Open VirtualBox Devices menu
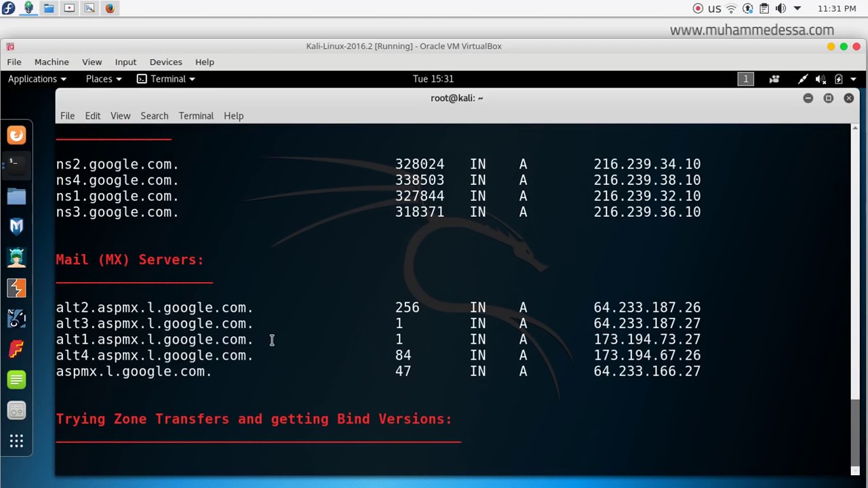The height and width of the screenshot is (488, 868). click(x=165, y=62)
